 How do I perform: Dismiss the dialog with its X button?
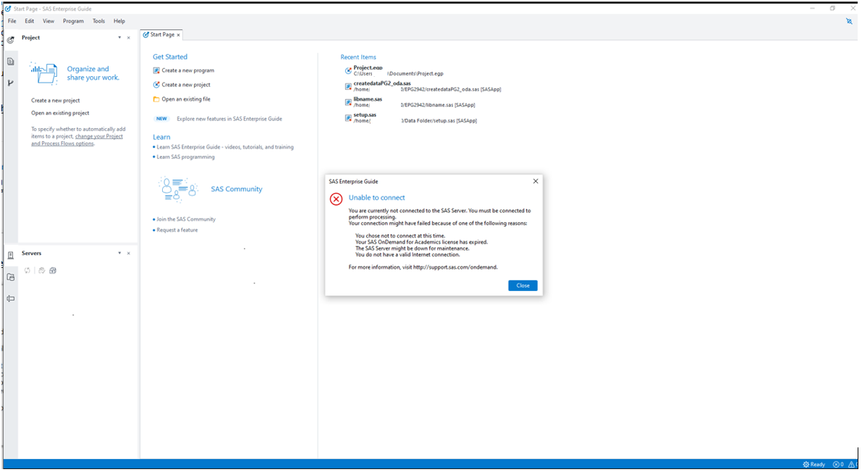(535, 181)
